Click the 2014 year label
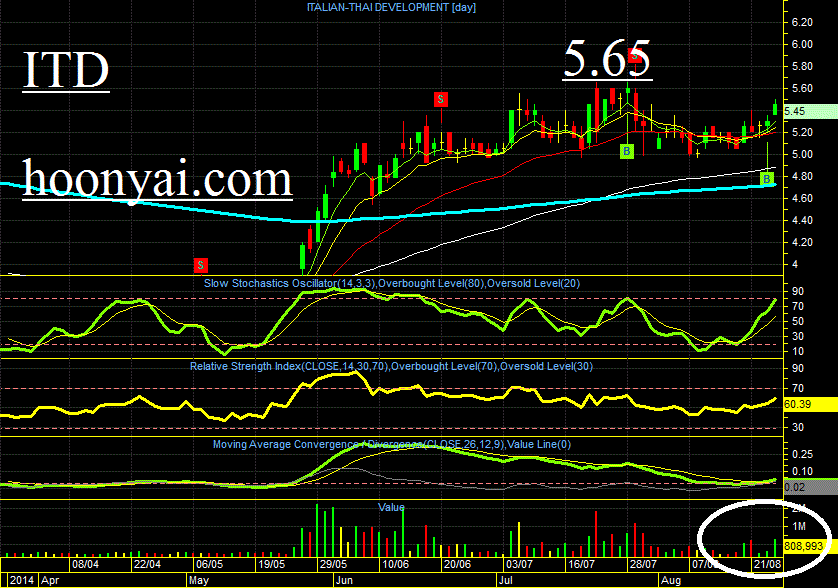The image size is (838, 588). [21, 580]
